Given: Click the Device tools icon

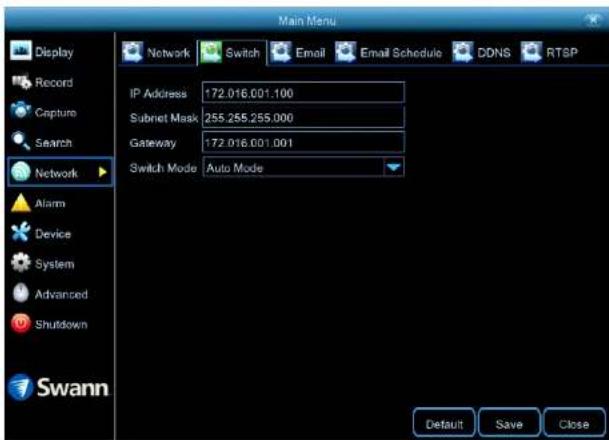Looking at the screenshot, I should point(21,232).
